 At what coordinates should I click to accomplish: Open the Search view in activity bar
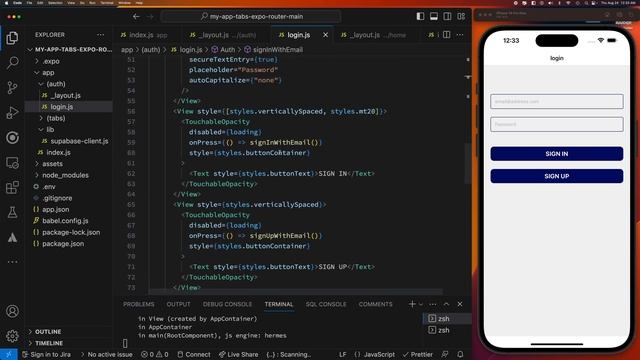(x=12, y=63)
